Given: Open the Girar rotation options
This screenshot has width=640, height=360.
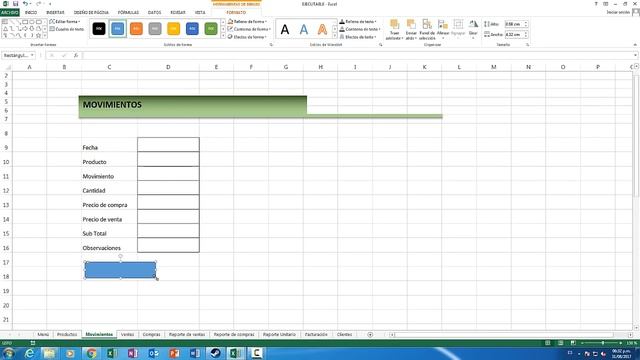Looking at the screenshot, I should point(473,29).
